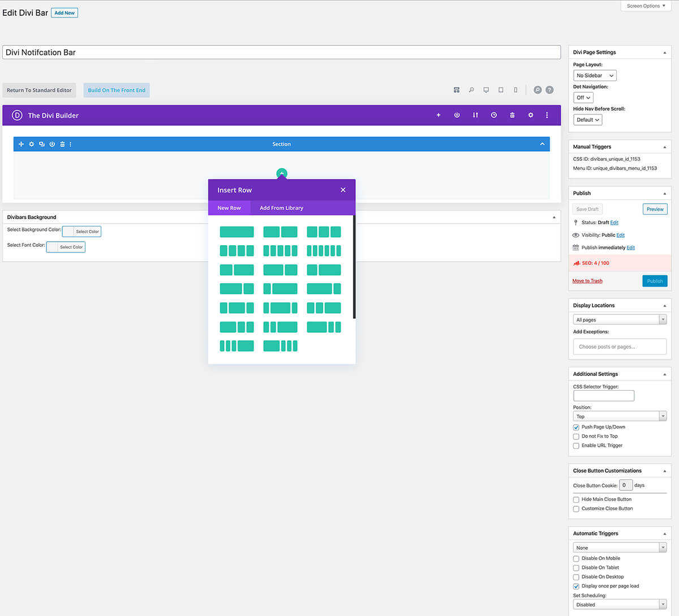Screen dimensions: 679x616
Task: Click the blue Publish button
Action: [655, 281]
